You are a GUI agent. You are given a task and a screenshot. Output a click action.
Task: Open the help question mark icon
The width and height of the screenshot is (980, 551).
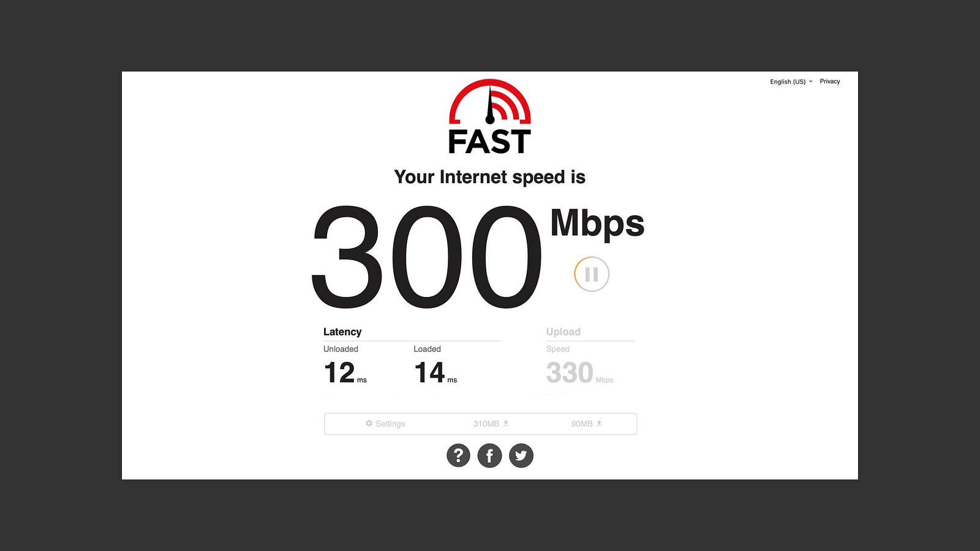458,455
